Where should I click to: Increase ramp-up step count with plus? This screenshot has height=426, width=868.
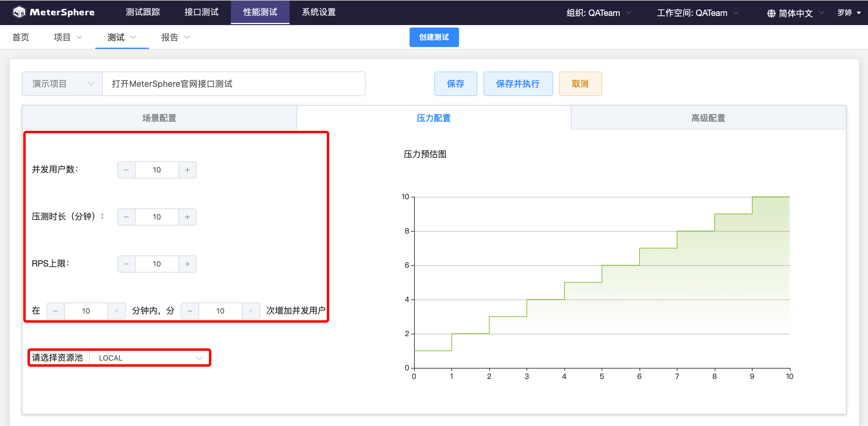click(x=251, y=311)
